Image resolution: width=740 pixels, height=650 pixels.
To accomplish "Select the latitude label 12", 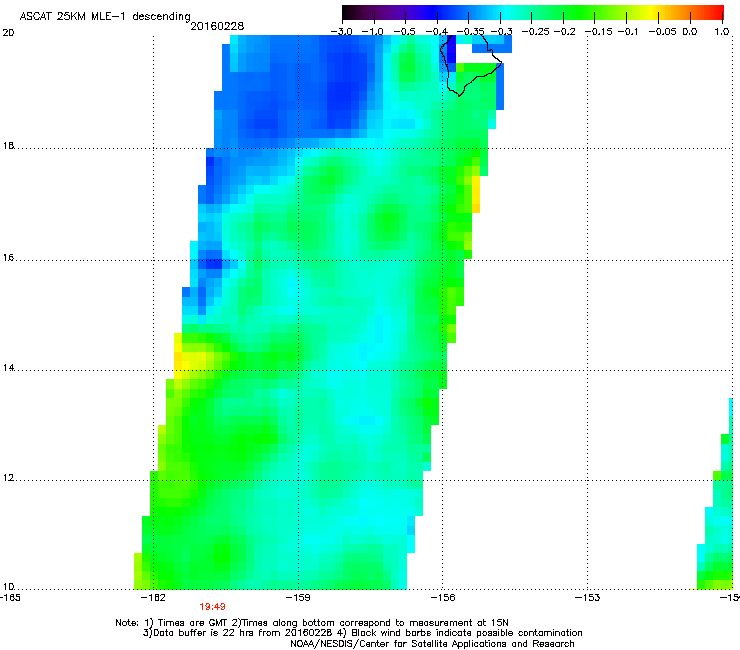I will click(x=8, y=478).
